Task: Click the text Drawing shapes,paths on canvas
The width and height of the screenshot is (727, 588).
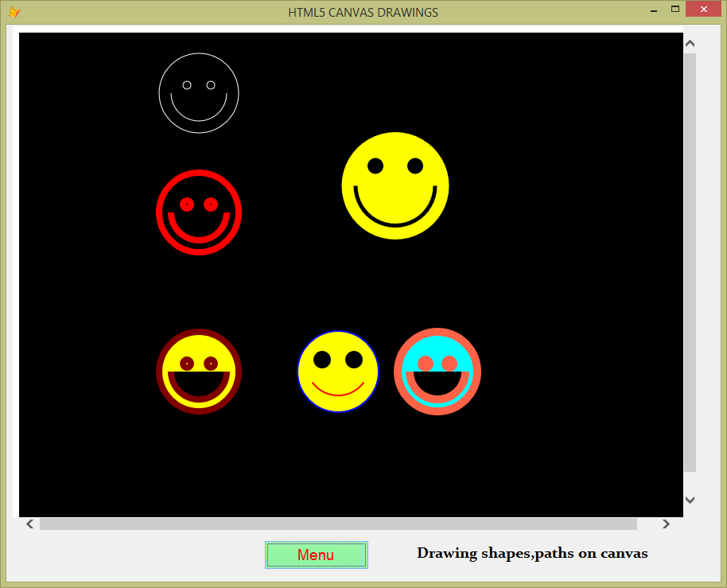Action: pyautogui.click(x=532, y=553)
